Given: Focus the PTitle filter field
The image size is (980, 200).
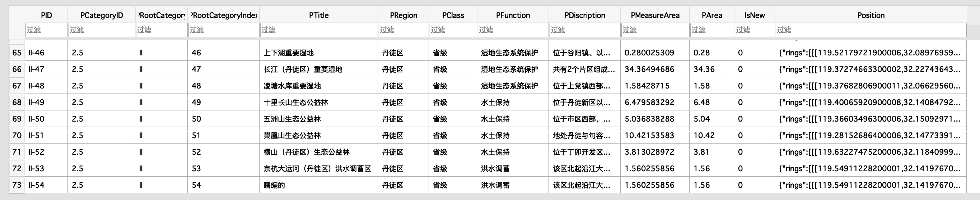Looking at the screenshot, I should 318,30.
